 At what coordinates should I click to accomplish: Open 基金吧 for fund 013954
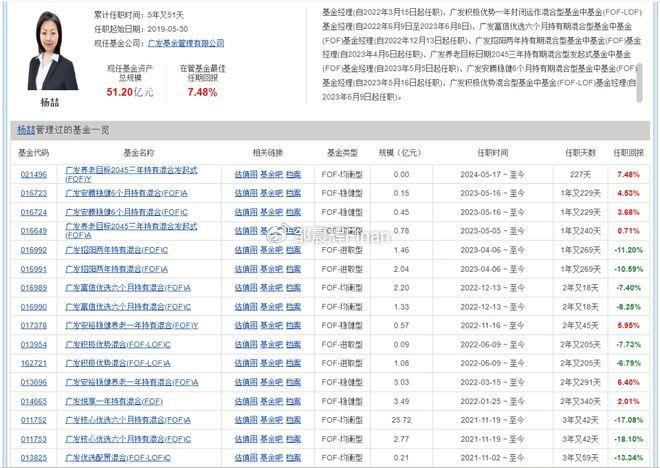pyautogui.click(x=271, y=344)
